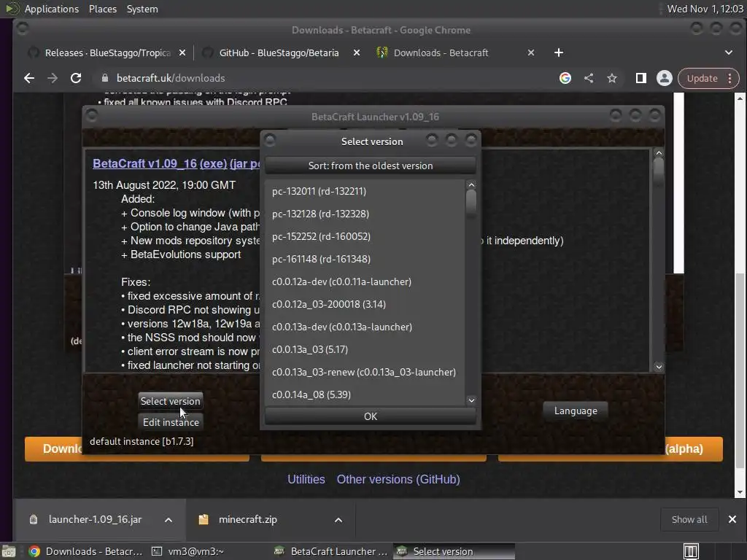
Task: Open a new Chrome tab
Action: [559, 52]
